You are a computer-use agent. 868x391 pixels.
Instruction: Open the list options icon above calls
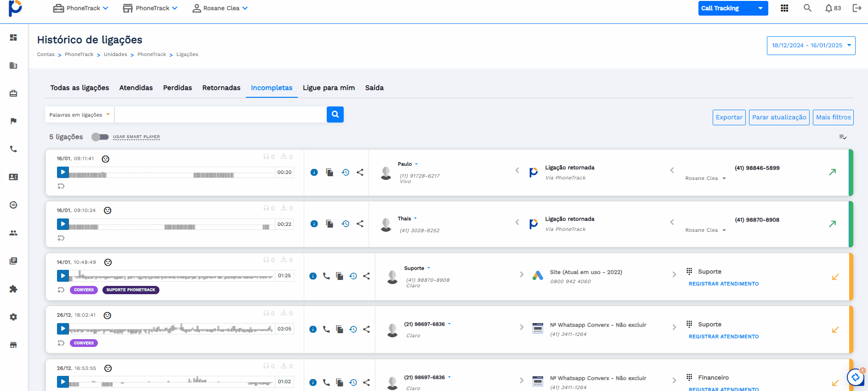tap(843, 137)
